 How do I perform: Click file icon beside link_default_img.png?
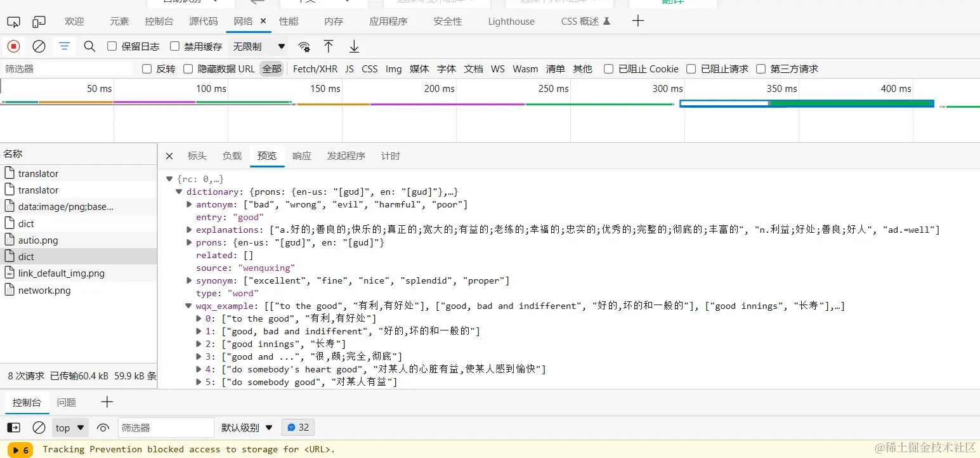tap(10, 273)
